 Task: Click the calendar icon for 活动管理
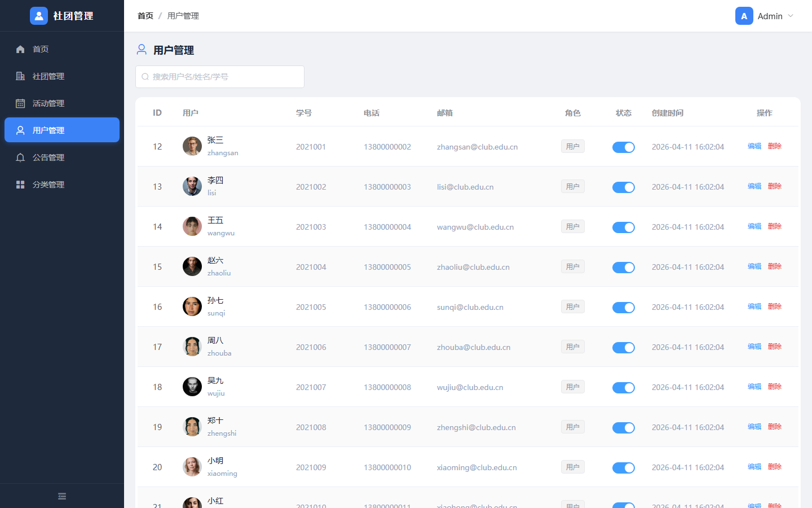(x=20, y=103)
